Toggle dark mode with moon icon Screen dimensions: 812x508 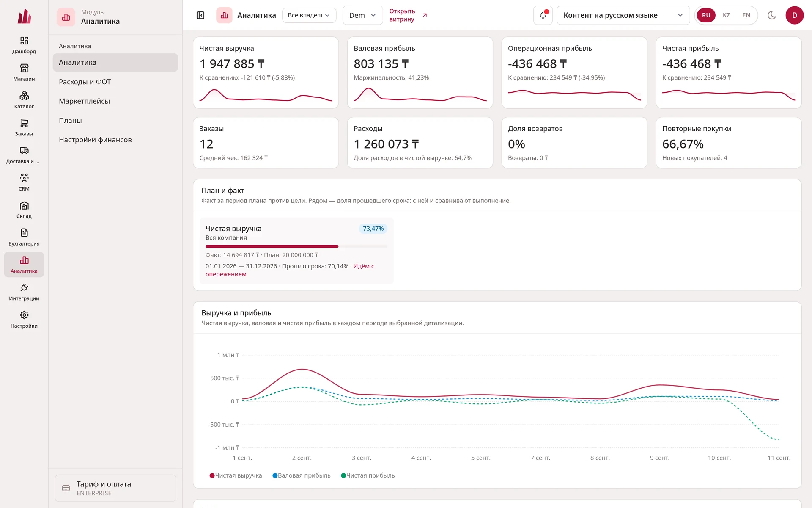(x=771, y=15)
